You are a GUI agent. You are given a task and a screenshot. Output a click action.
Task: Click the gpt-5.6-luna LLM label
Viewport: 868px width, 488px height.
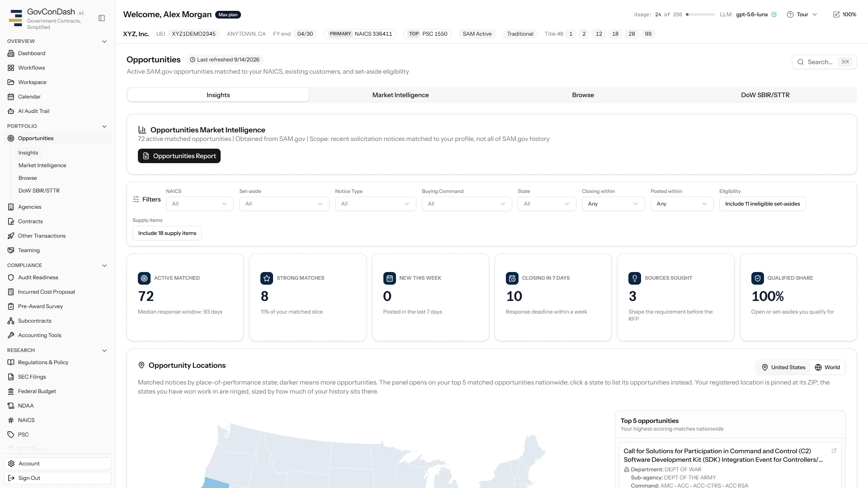click(751, 14)
